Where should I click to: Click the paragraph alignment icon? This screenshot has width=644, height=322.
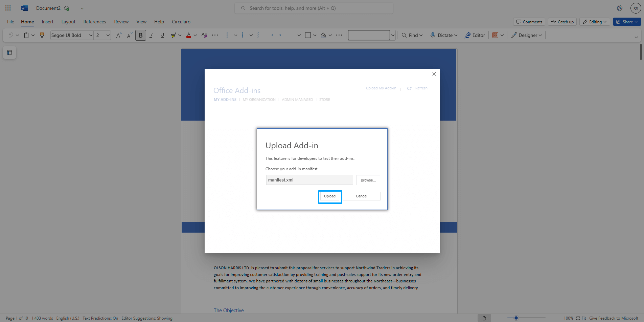pyautogui.click(x=293, y=35)
